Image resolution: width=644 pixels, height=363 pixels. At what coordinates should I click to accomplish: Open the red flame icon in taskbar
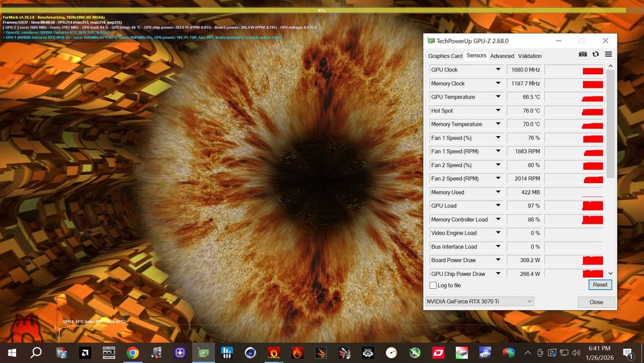[298, 353]
